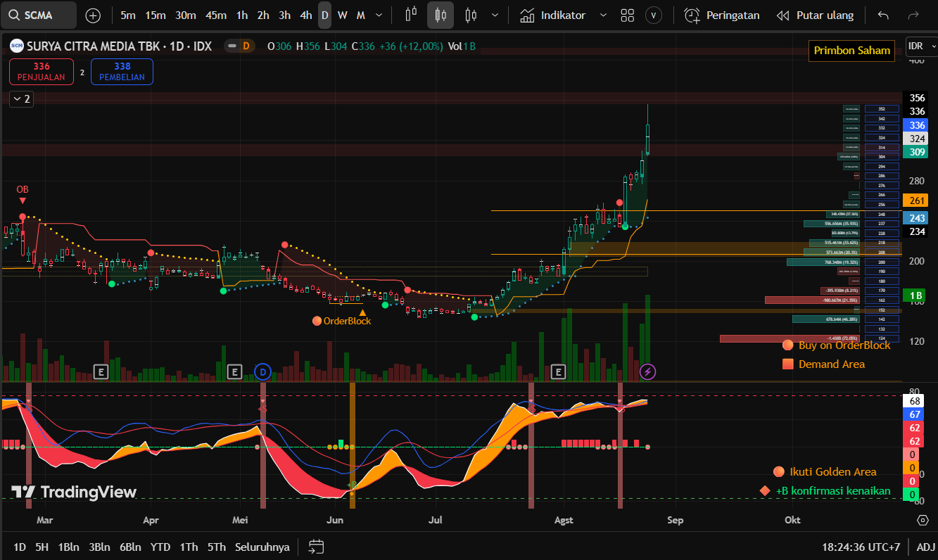
Task: Open the indicator templates grid icon
Action: pyautogui.click(x=628, y=15)
